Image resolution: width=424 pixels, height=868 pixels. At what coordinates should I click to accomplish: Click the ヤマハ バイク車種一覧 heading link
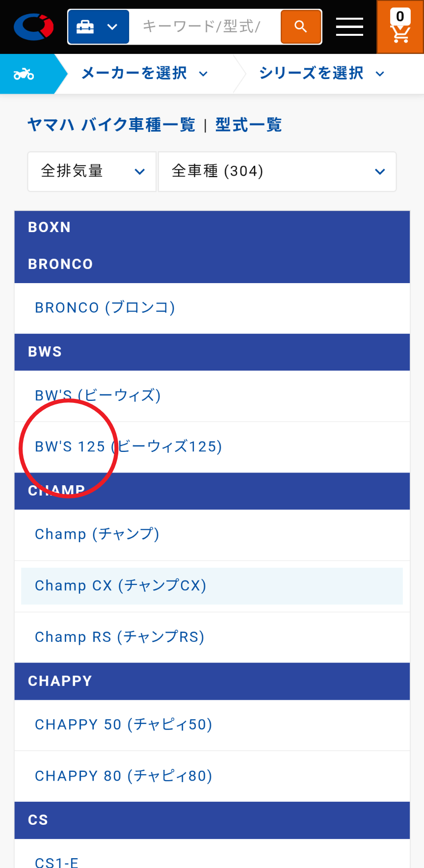111,125
